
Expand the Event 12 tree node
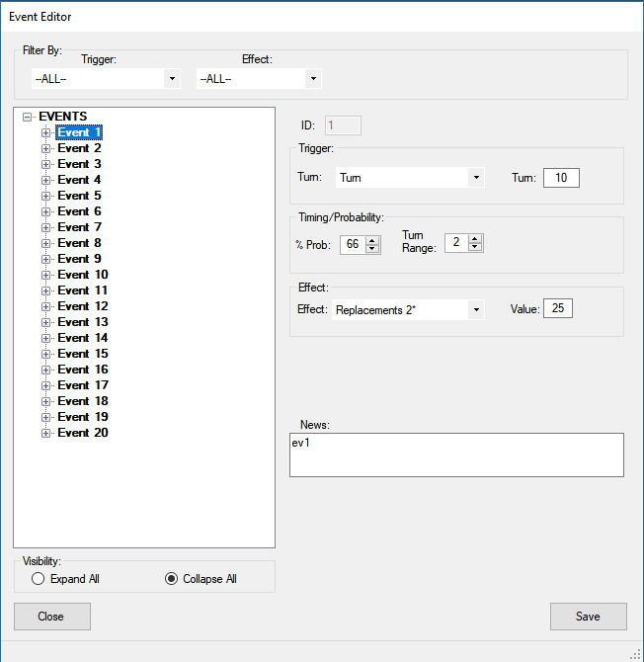point(45,306)
